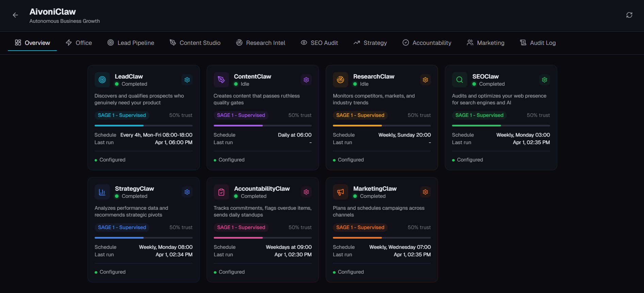Open AccountabilityClaw settings gear

306,192
